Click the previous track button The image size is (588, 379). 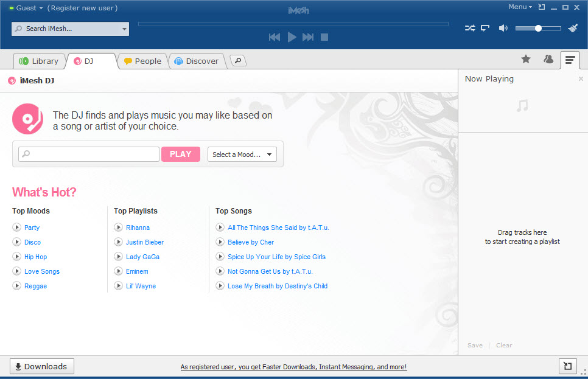click(x=275, y=37)
